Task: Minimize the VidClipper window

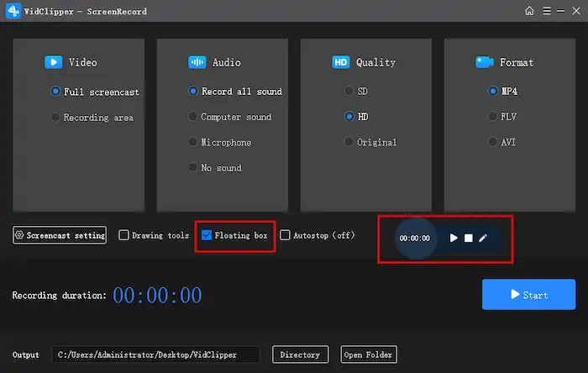Action: click(x=560, y=11)
